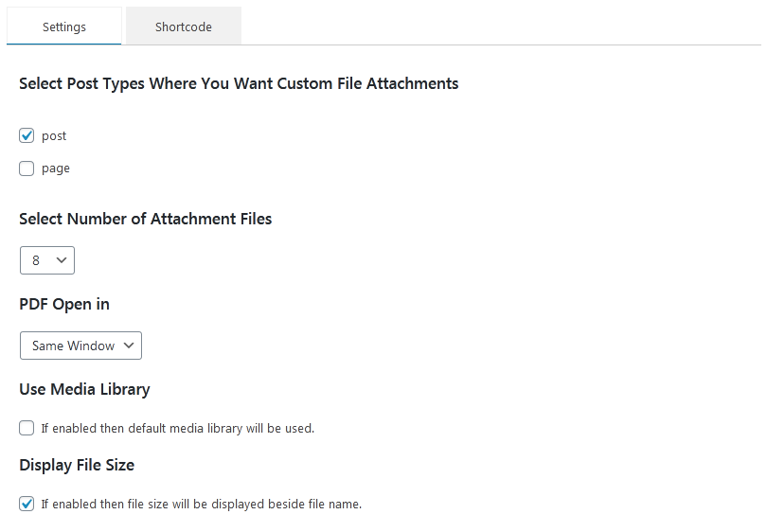Click the Display File Size heading

coord(77,465)
